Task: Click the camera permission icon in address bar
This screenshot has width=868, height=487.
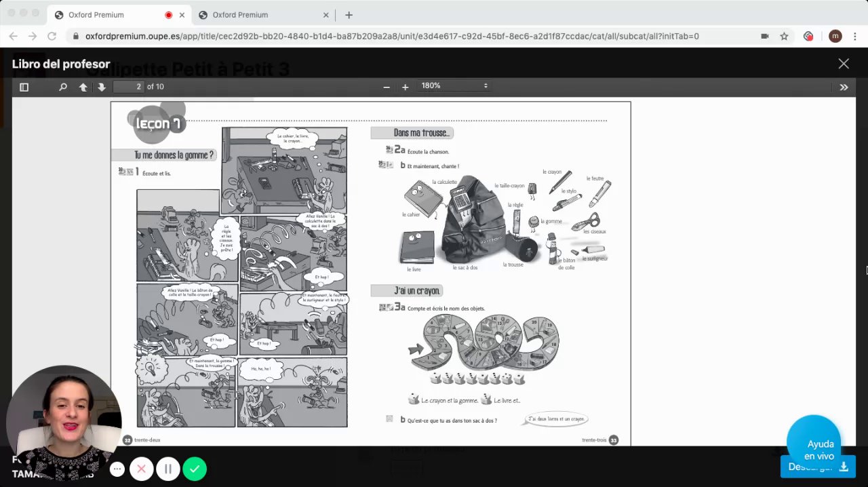Action: pyautogui.click(x=765, y=36)
